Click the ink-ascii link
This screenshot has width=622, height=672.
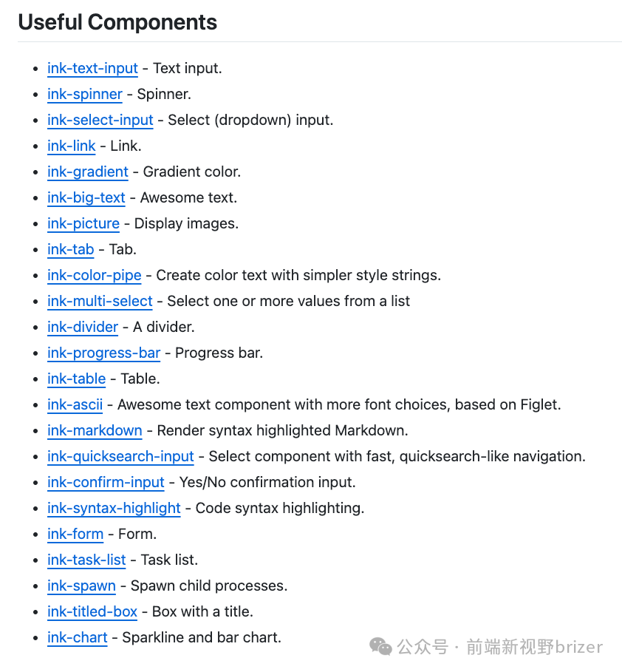(75, 404)
